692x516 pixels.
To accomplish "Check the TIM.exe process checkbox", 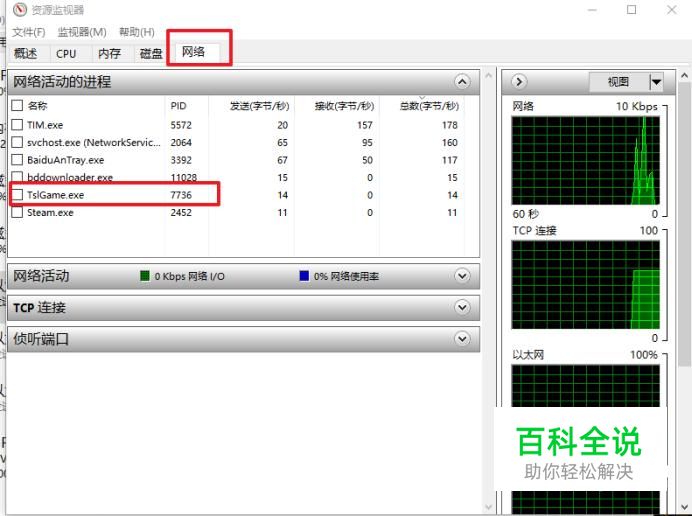I will pyautogui.click(x=17, y=124).
